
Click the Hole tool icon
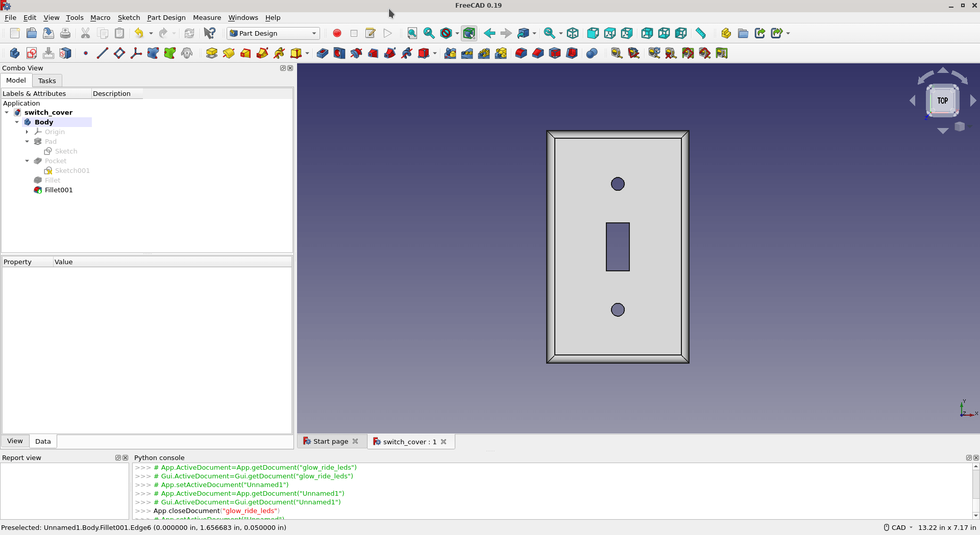pos(339,53)
